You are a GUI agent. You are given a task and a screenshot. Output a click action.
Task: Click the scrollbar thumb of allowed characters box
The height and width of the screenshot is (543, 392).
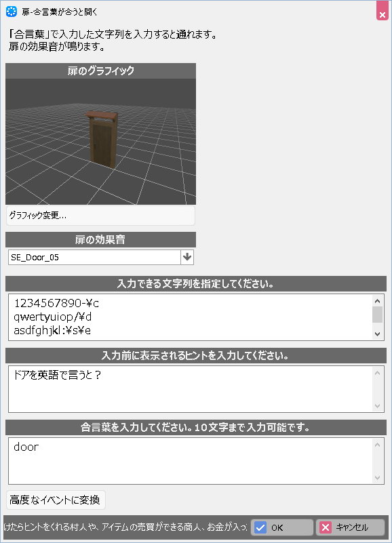(x=378, y=315)
